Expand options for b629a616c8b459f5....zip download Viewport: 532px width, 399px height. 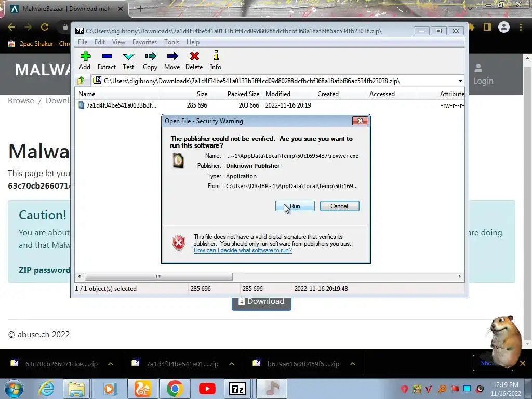click(353, 364)
